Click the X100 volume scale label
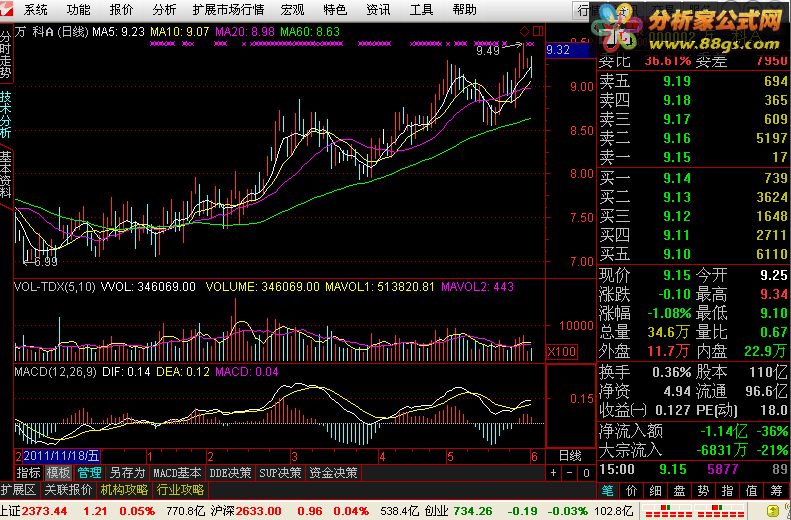Viewport: 791px width, 520px height. [x=561, y=352]
